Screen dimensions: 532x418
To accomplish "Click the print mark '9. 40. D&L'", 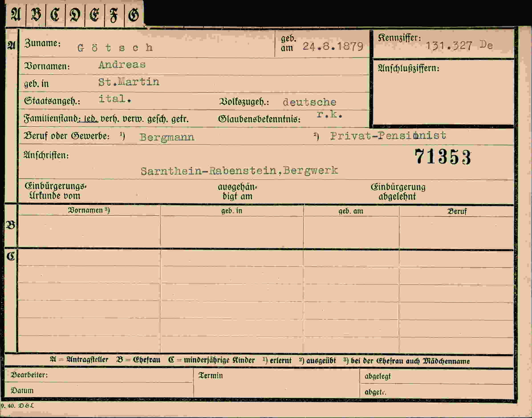I will pyautogui.click(x=17, y=406).
